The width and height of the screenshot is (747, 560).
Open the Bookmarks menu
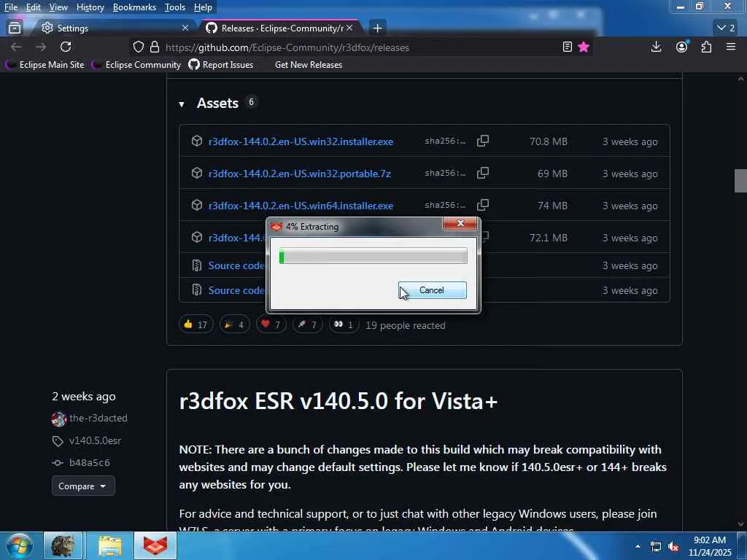tap(134, 7)
